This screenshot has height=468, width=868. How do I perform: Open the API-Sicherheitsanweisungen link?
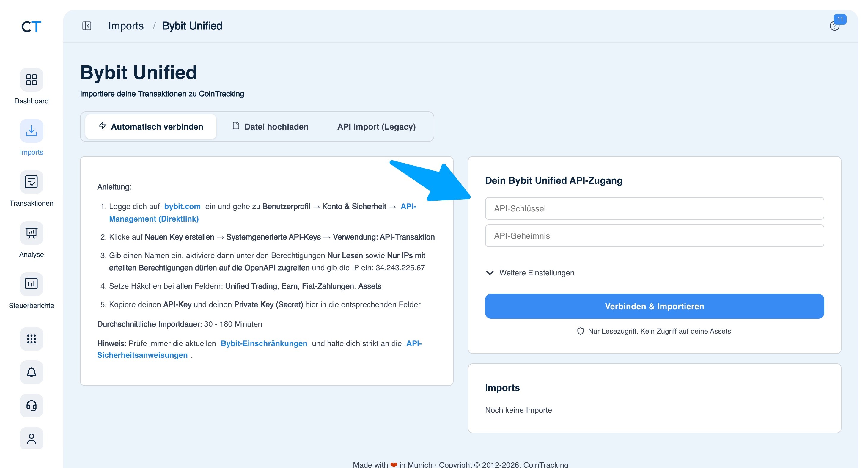142,355
